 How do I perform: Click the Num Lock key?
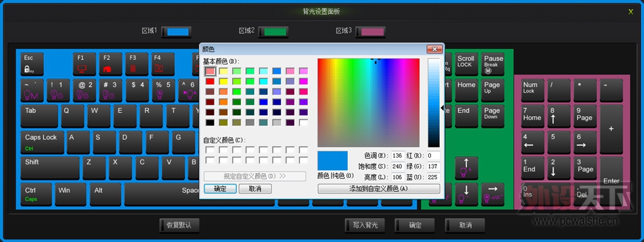point(533,91)
